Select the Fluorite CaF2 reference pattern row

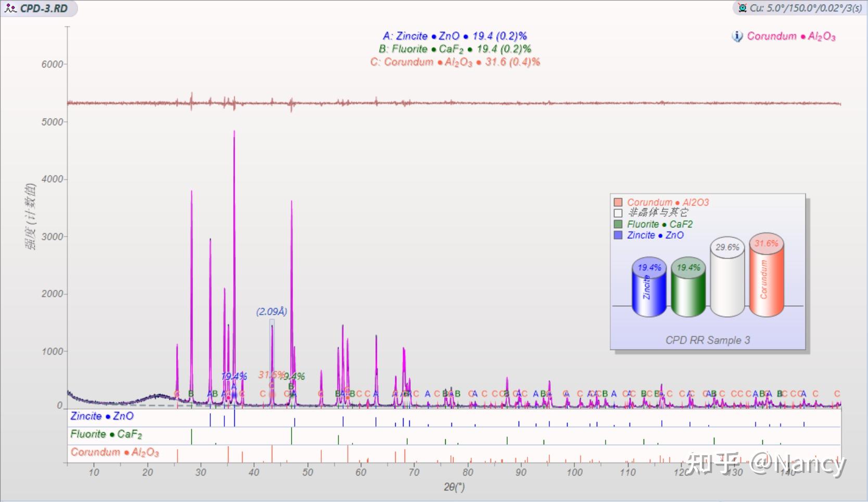[454, 435]
